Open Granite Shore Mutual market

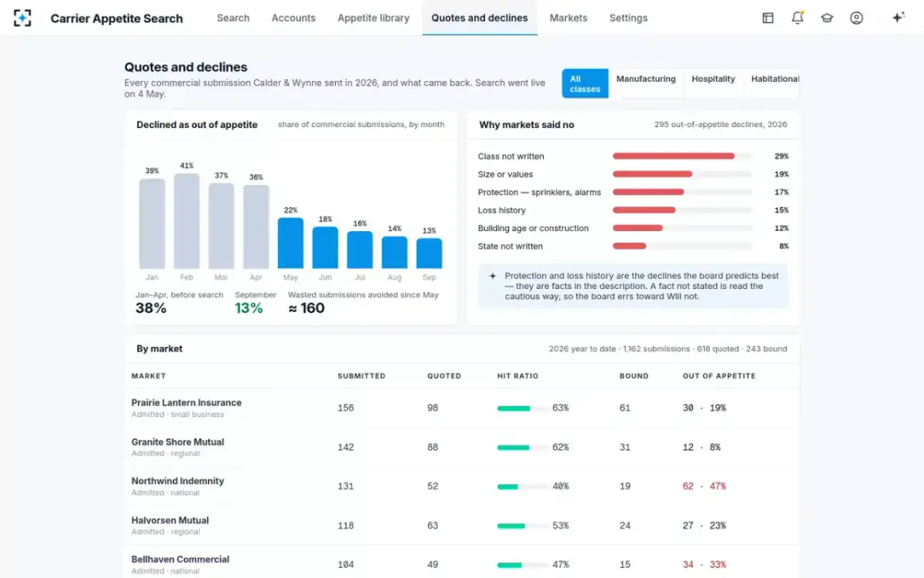point(178,442)
